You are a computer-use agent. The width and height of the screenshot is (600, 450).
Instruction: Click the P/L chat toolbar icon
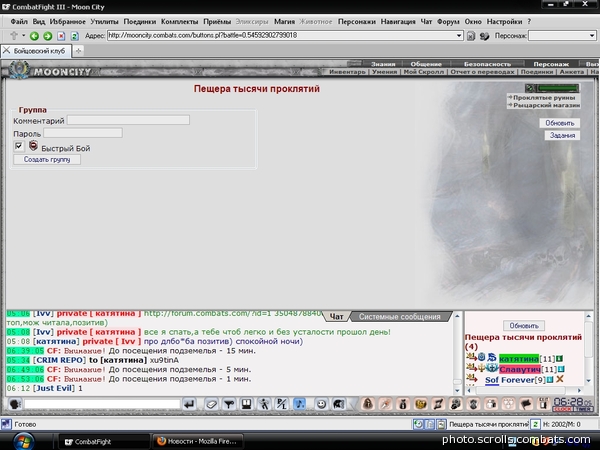pos(282,404)
